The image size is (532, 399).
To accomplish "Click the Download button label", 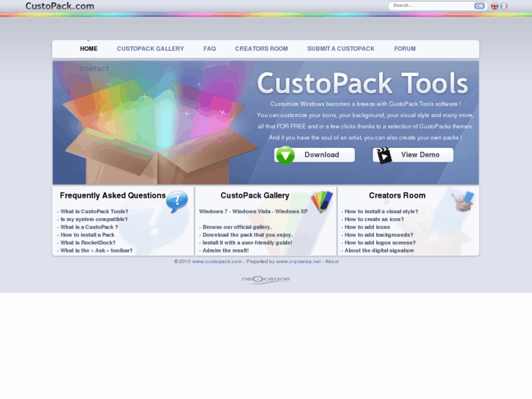I will pos(322,155).
